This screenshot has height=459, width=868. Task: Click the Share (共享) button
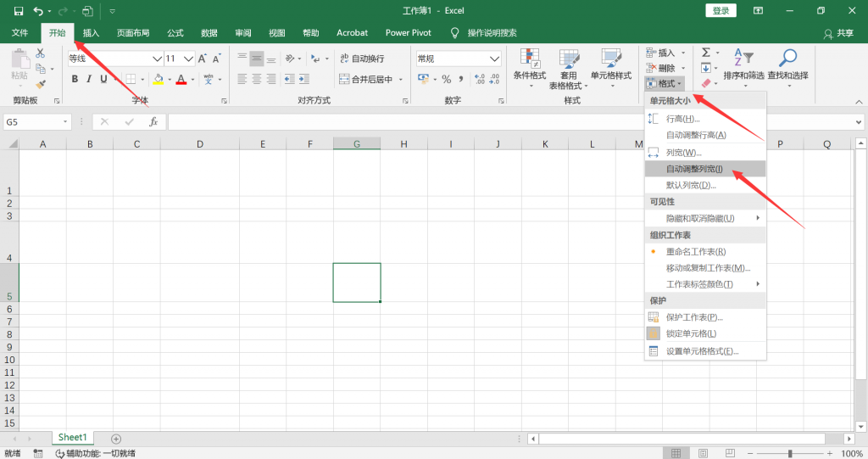point(838,33)
